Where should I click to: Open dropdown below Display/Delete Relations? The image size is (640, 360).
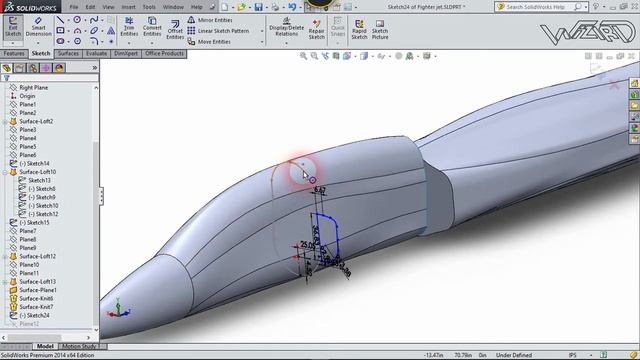pyautogui.click(x=287, y=43)
